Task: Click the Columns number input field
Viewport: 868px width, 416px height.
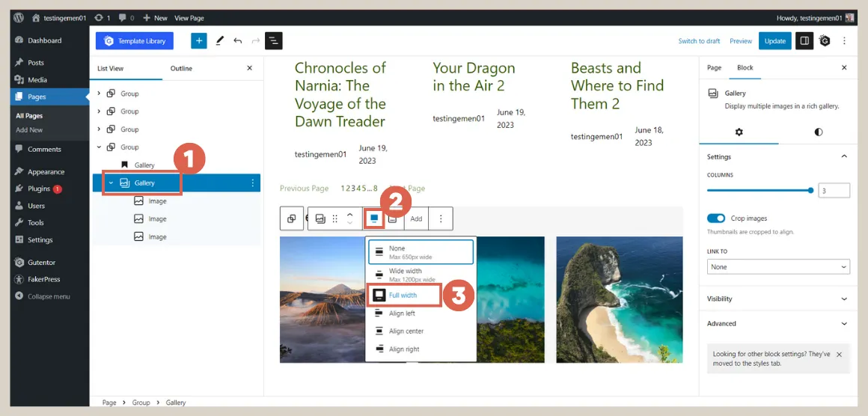Action: (834, 190)
